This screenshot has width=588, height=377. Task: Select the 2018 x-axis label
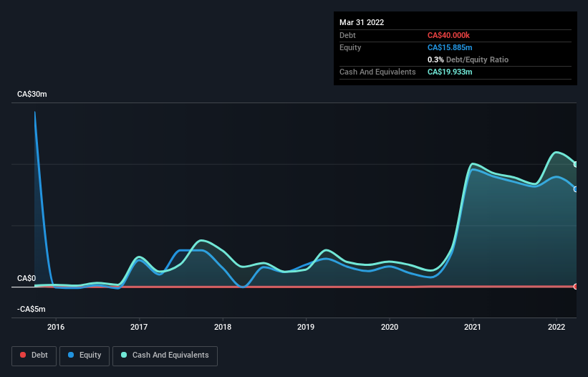tap(223, 327)
